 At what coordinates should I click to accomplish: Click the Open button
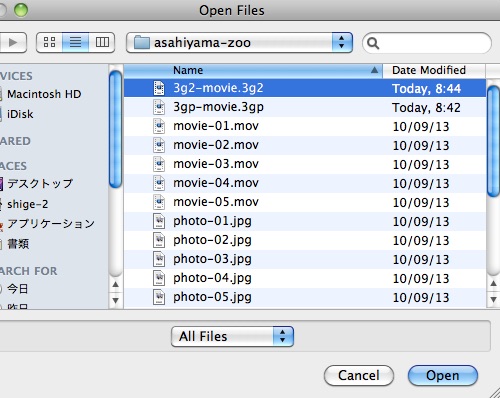pyautogui.click(x=443, y=375)
